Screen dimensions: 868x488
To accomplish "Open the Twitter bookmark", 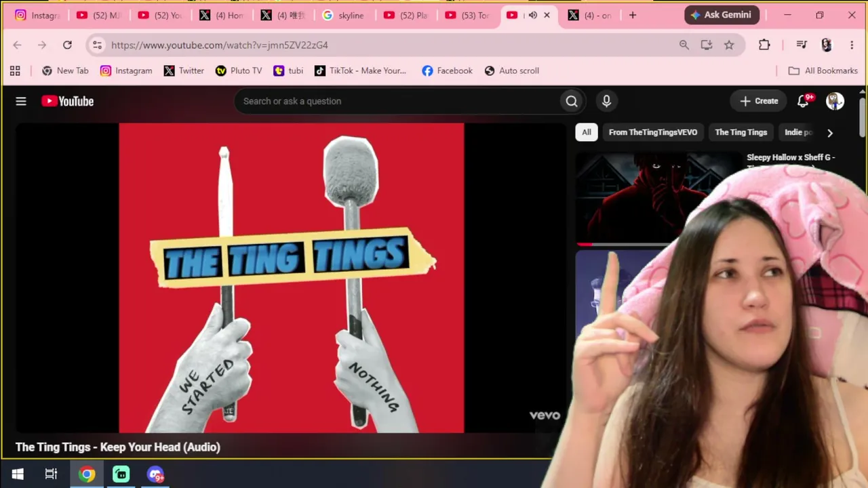I will point(184,70).
